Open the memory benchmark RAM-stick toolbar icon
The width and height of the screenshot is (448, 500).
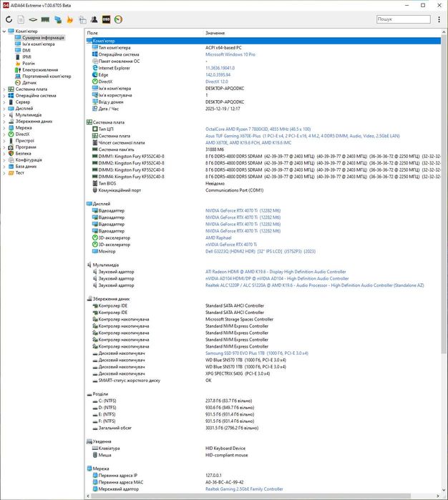click(45, 19)
